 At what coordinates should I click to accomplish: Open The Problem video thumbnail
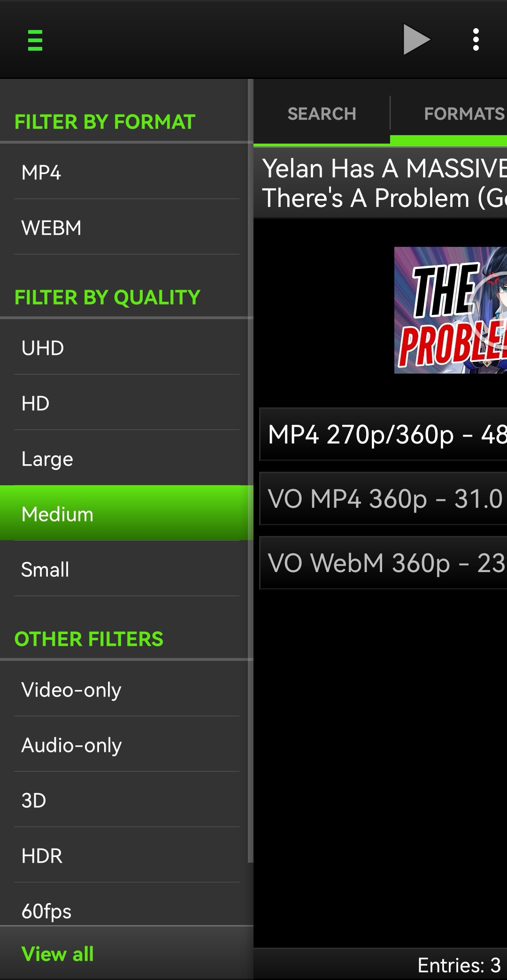(x=451, y=310)
